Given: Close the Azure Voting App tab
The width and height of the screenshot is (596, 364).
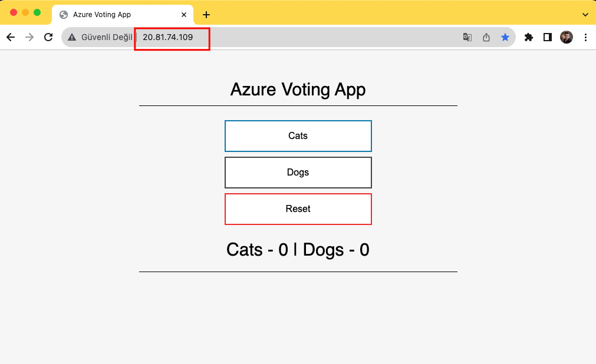Looking at the screenshot, I should (x=184, y=14).
